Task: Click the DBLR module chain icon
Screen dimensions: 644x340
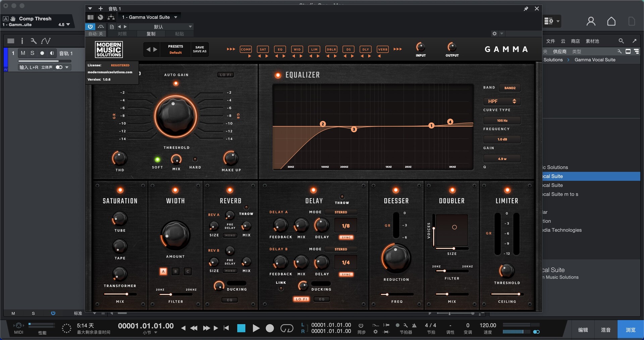Action: 331,49
